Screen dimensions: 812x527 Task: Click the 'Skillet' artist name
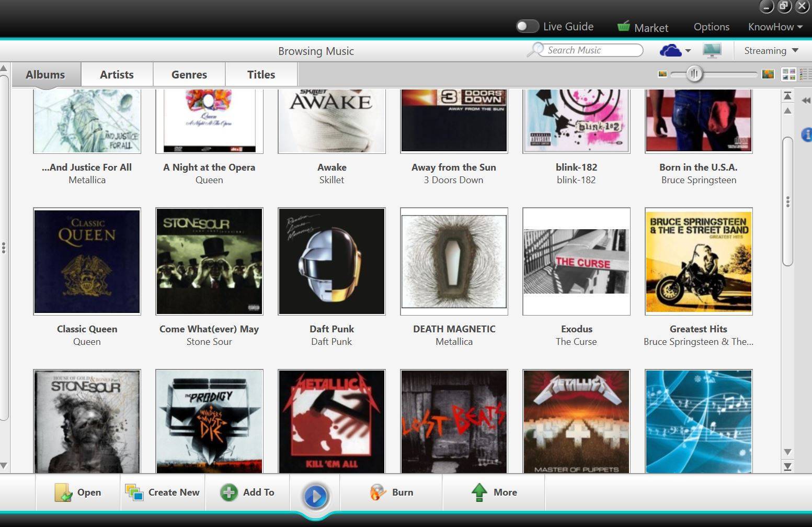pos(331,180)
